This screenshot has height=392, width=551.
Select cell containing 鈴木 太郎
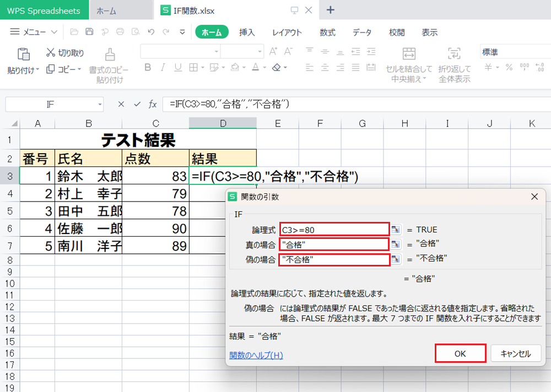pyautogui.click(x=88, y=176)
